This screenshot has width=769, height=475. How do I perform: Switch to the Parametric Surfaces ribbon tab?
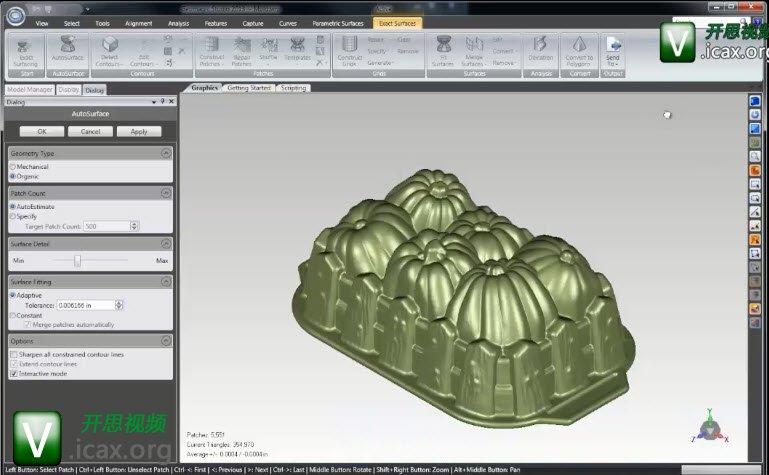point(340,22)
